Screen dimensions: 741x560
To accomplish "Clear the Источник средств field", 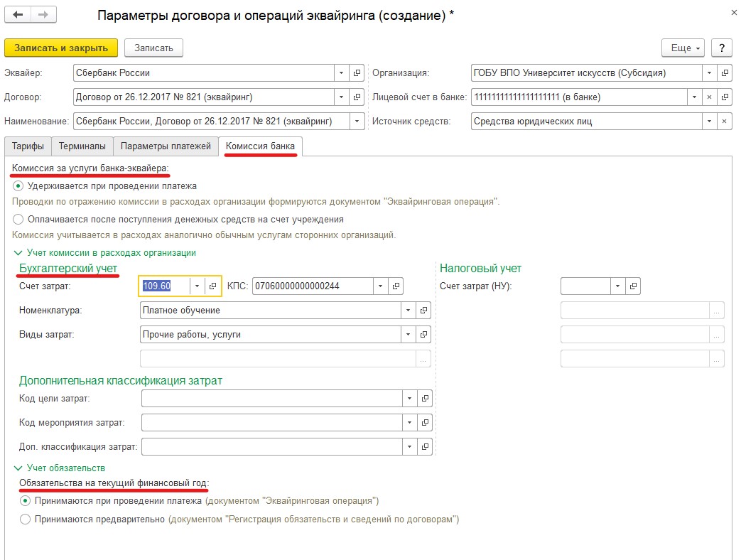I will (725, 121).
